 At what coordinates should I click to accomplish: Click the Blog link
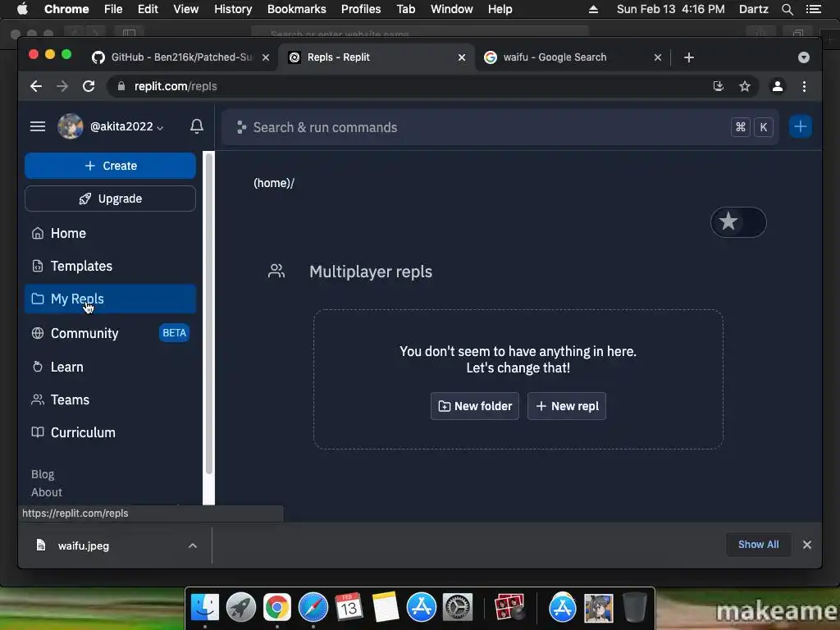coord(43,474)
